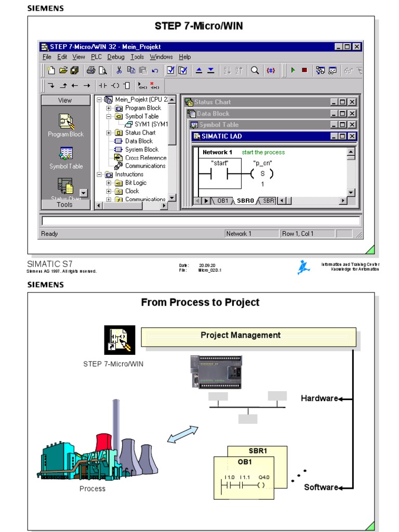Open the File menu

coord(47,57)
